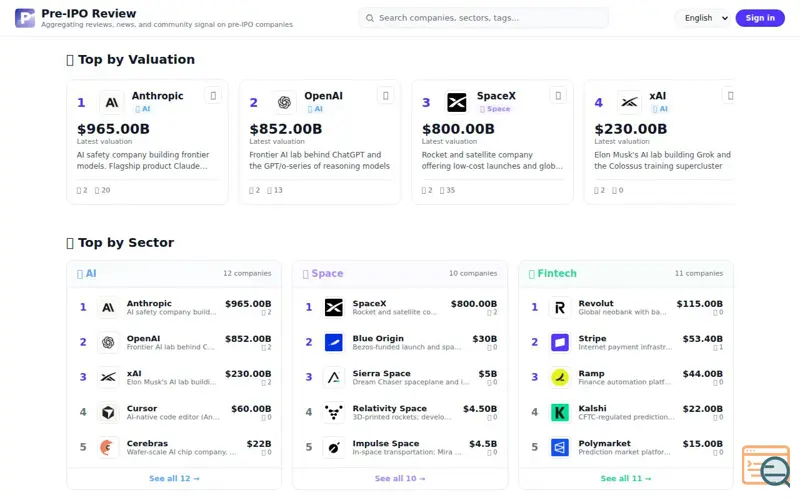The height and width of the screenshot is (500, 800).
Task: Focus the search companies field
Action: (483, 18)
